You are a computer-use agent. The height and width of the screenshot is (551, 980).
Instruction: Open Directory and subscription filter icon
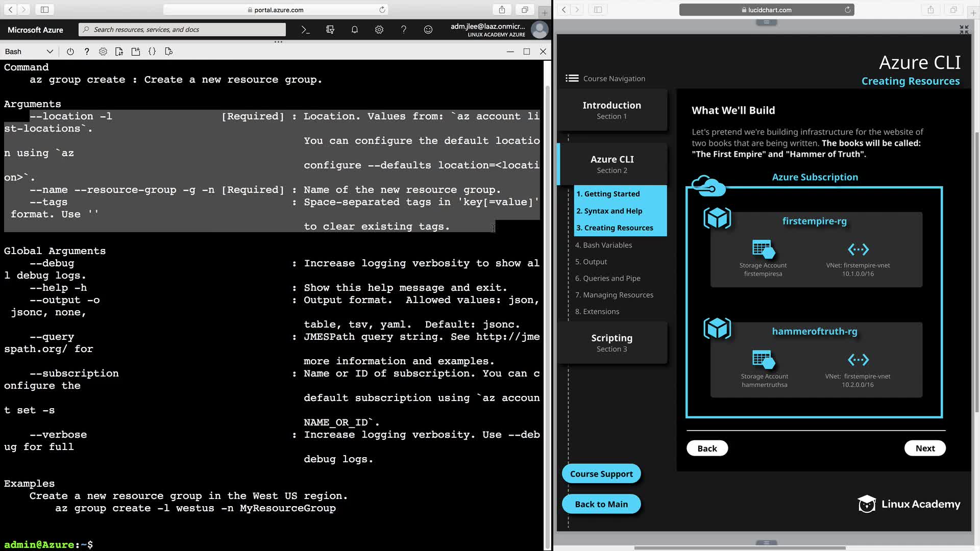[330, 30]
